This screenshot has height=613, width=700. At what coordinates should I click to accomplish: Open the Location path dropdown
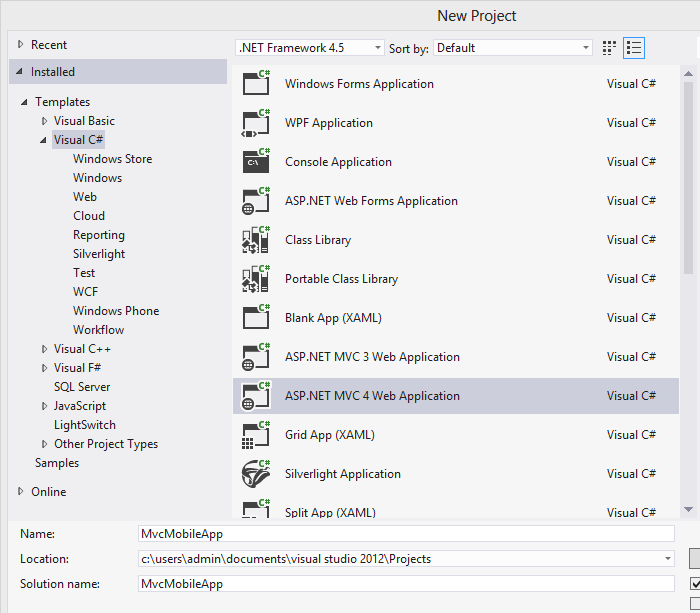[x=668, y=559]
